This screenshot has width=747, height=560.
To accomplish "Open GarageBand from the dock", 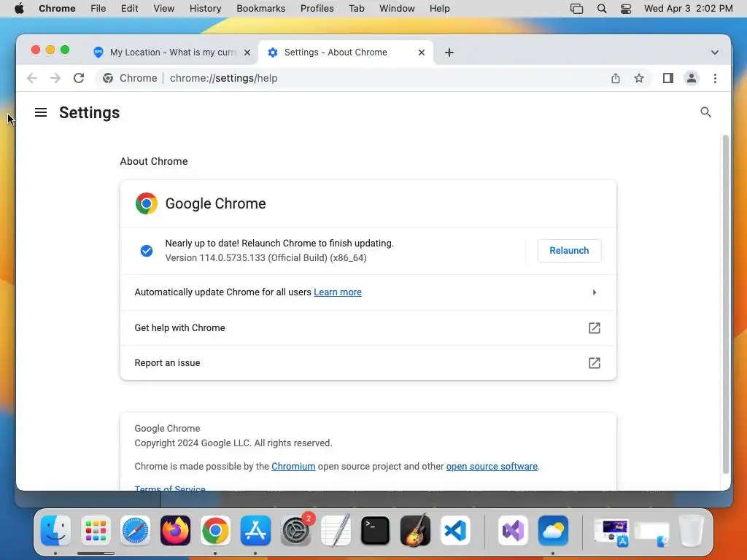I will pos(415,530).
